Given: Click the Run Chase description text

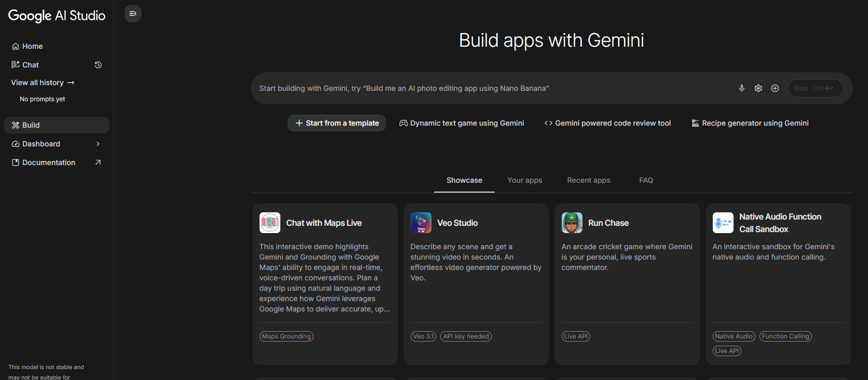Looking at the screenshot, I should click(627, 257).
